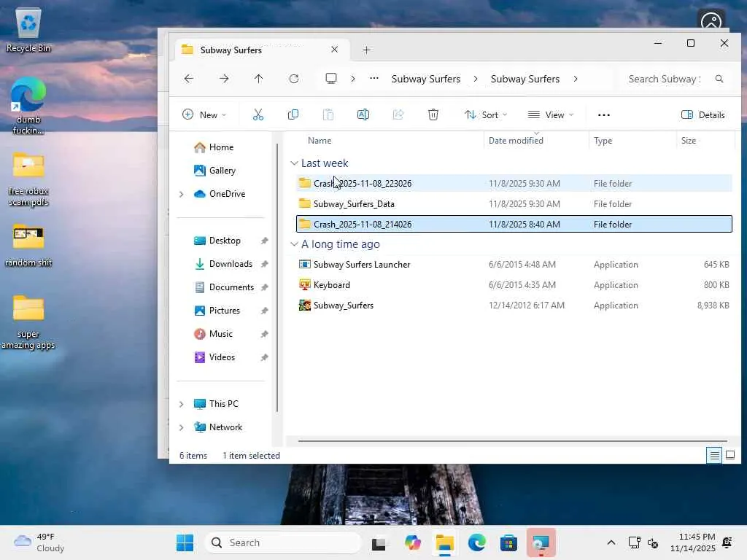The width and height of the screenshot is (747, 560).
Task: Open Videos in quick access
Action: [x=222, y=357]
